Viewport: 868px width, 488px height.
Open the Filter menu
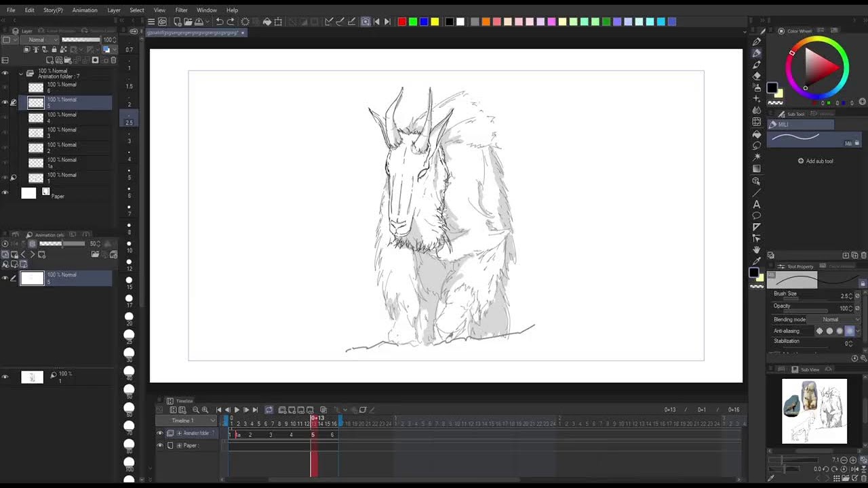pyautogui.click(x=181, y=10)
